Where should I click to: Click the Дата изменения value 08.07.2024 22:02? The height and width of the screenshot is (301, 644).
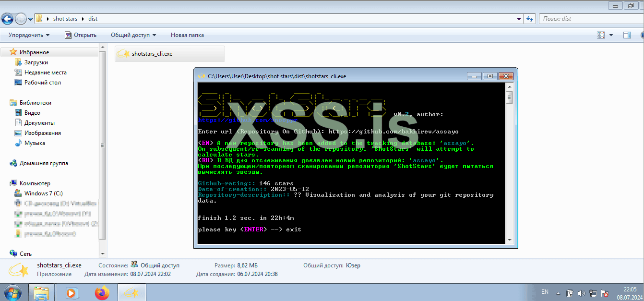coord(150,274)
